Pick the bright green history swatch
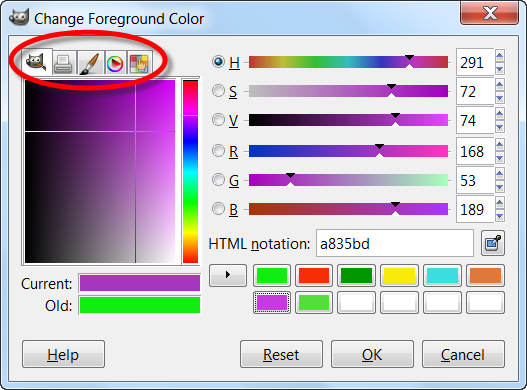527x390 pixels. tap(272, 275)
